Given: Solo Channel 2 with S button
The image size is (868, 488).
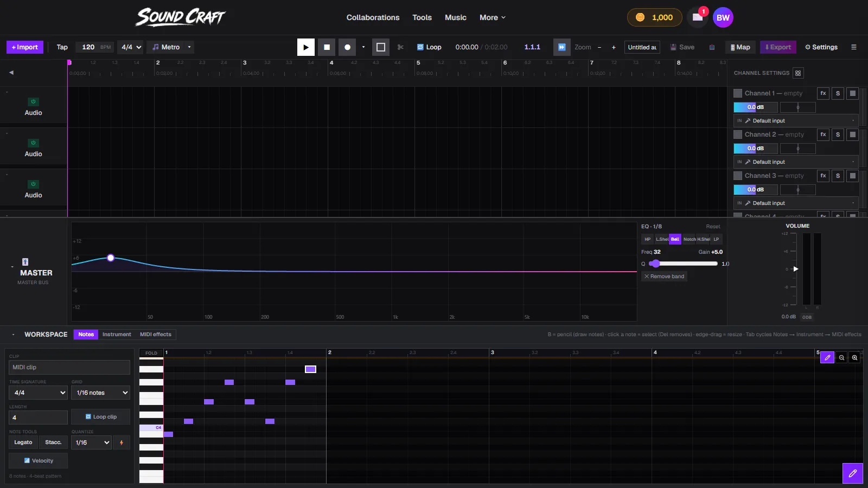Looking at the screenshot, I should coord(838,134).
